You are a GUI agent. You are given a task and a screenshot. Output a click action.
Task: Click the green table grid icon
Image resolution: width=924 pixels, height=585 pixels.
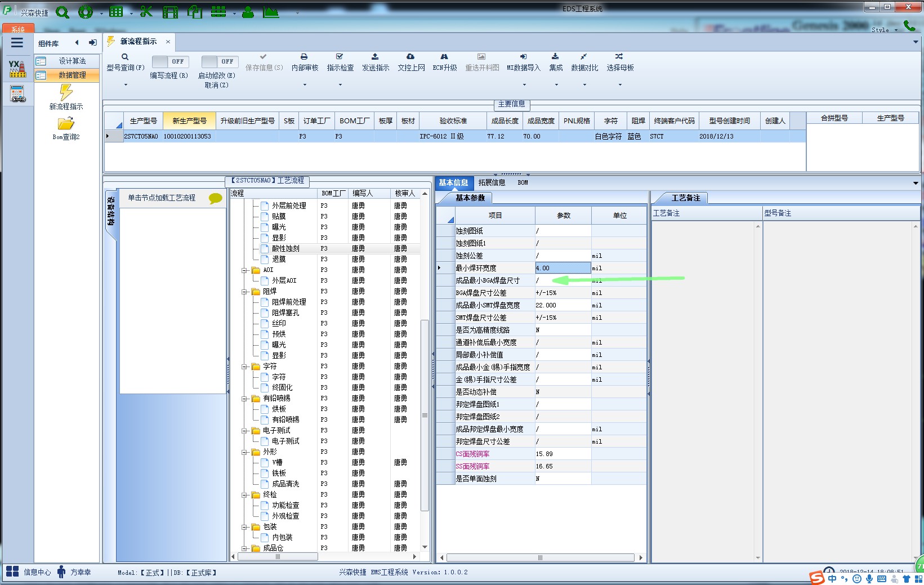116,12
